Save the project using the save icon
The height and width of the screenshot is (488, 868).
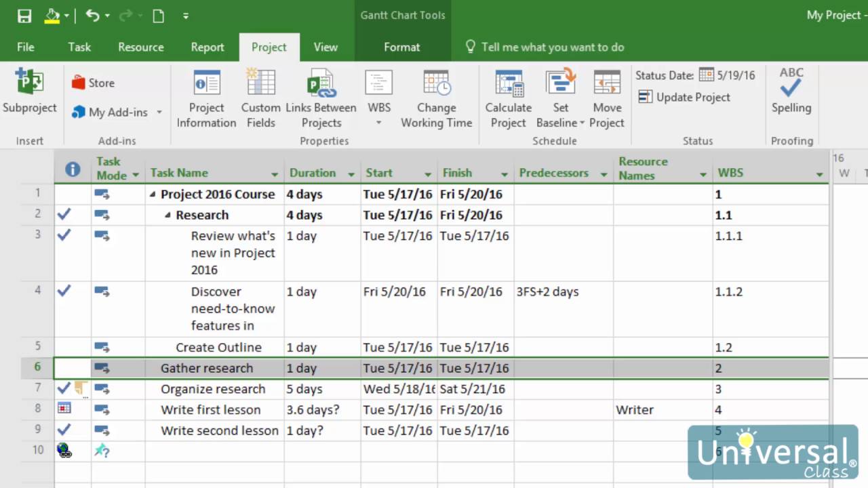click(24, 16)
